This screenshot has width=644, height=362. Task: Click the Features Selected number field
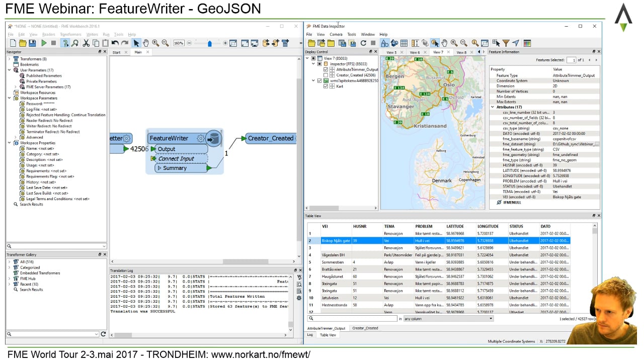point(571,60)
